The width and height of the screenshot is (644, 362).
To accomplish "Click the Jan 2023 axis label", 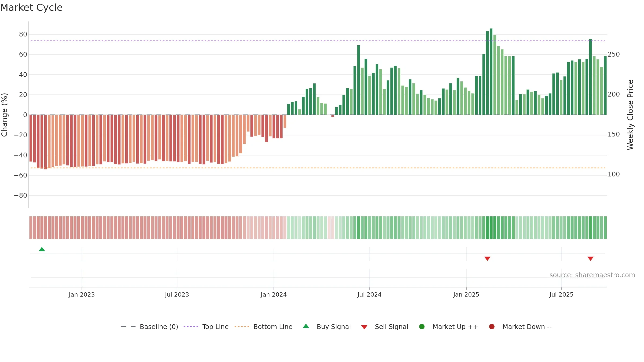I will point(82,295).
